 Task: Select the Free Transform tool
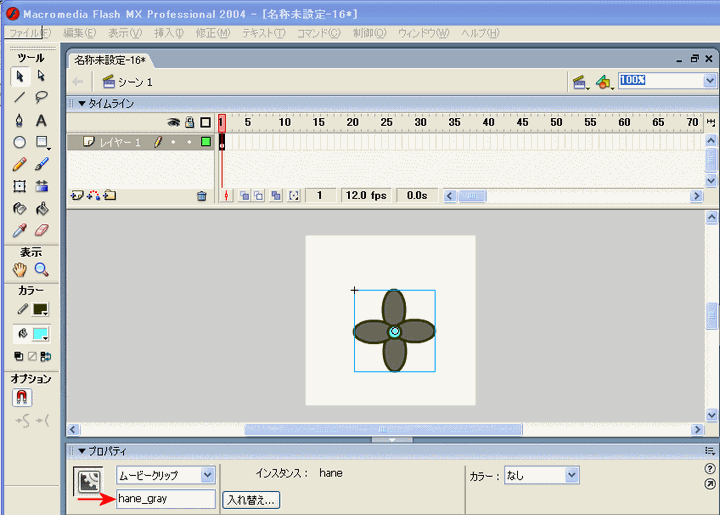click(20, 186)
